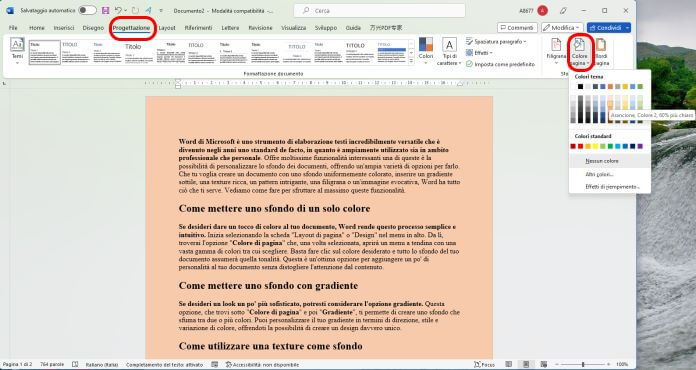The width and height of the screenshot is (696, 370).
Task: Click Italiano (Italia) language indicator
Action: point(102,364)
